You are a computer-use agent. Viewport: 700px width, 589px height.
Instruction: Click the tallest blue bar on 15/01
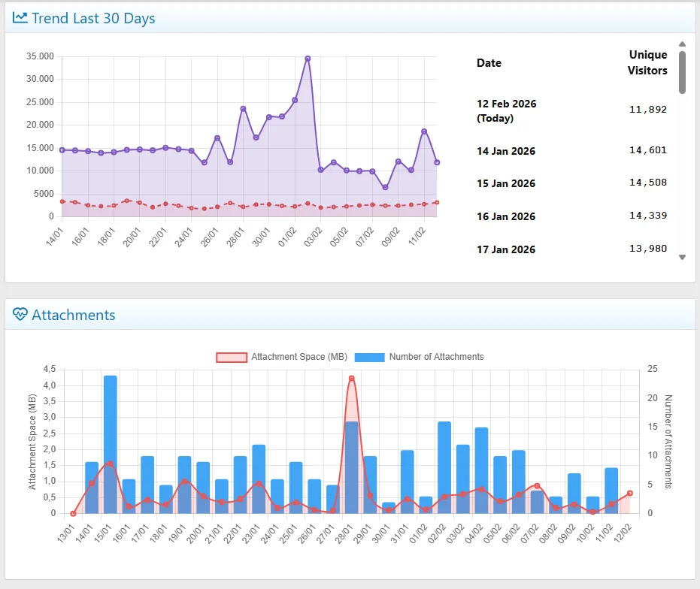(x=110, y=443)
